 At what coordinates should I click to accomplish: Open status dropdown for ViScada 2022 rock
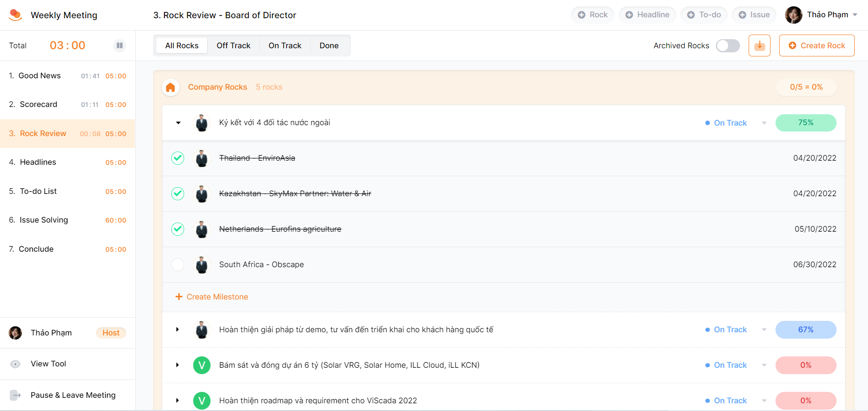pyautogui.click(x=764, y=401)
